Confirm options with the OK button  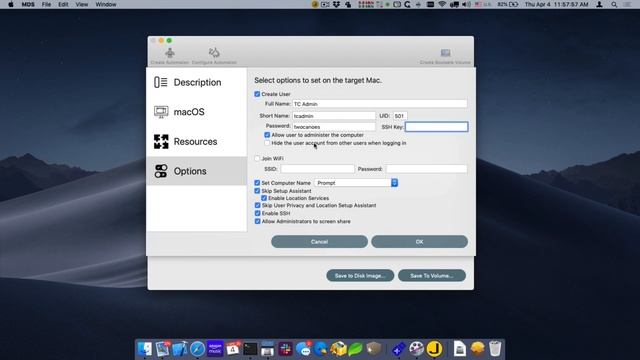(x=419, y=242)
